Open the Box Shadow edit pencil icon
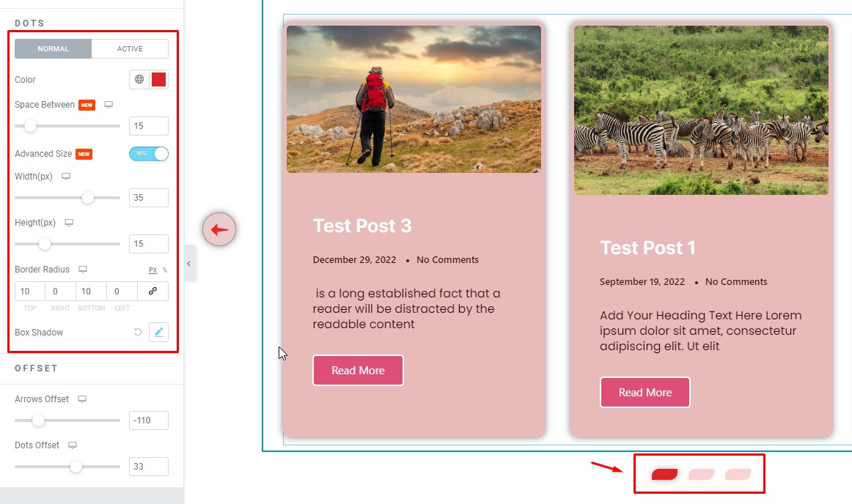Viewport: 852px width, 504px height. (158, 333)
